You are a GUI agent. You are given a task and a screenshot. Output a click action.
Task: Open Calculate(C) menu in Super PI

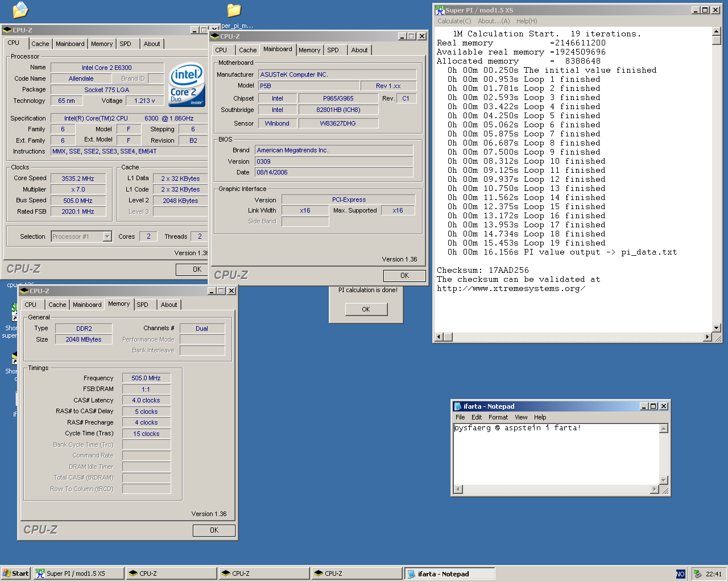pos(454,21)
